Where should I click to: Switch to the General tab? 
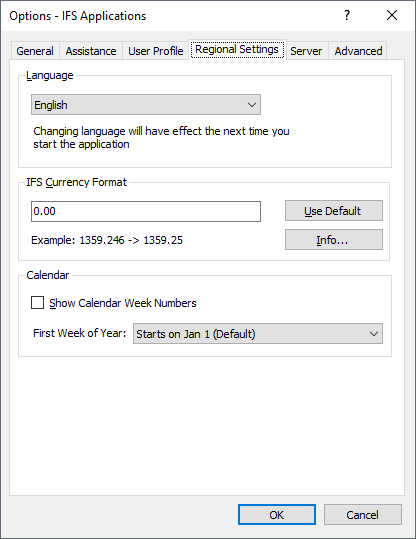pyautogui.click(x=35, y=51)
